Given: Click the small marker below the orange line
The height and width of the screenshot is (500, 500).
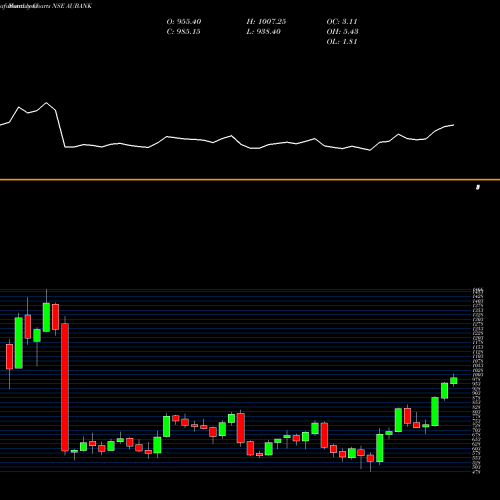Looking at the screenshot, I should (478, 187).
